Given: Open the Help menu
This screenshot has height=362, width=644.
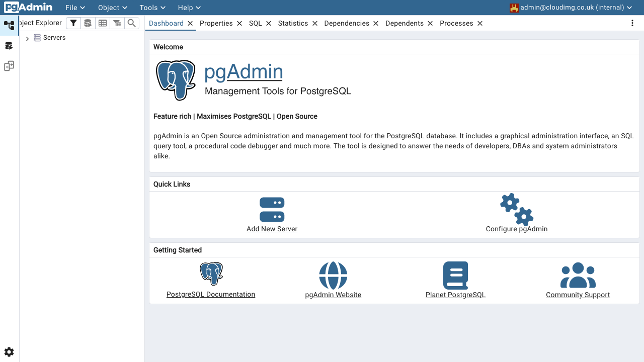Looking at the screenshot, I should coord(189,8).
